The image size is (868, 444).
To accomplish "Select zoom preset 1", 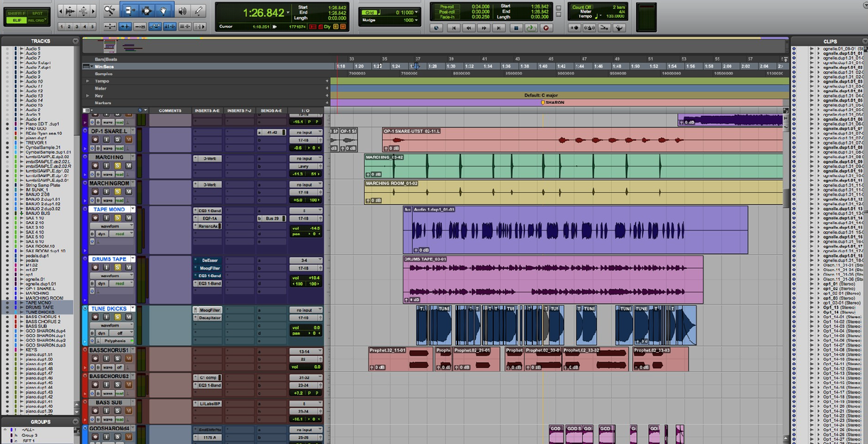I will tap(62, 26).
